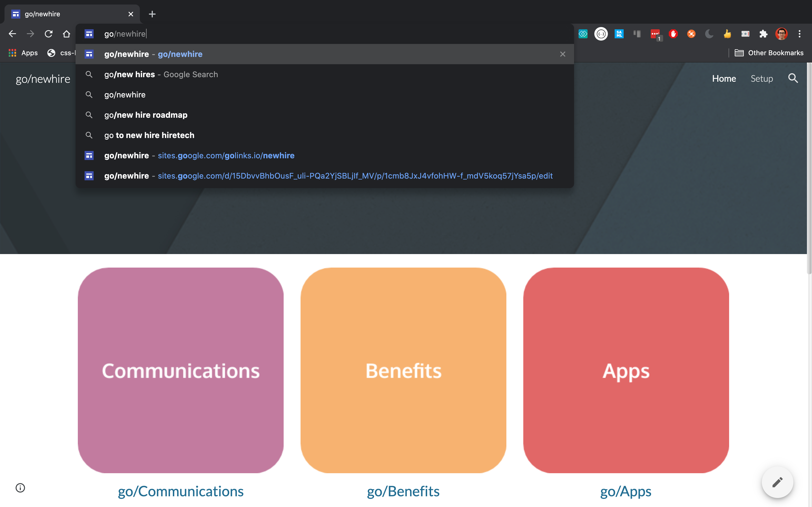Click the info icon at bottom left
812x507 pixels.
click(21, 488)
